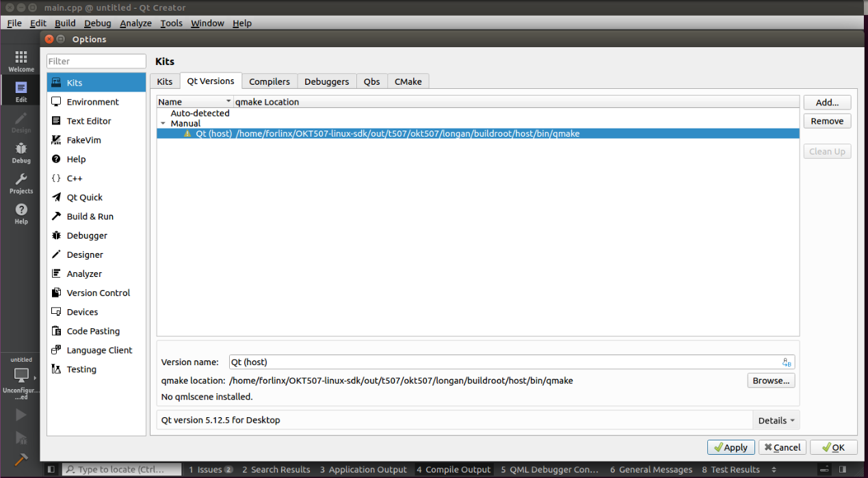Collapse the Manual tree group
This screenshot has width=868, height=478.
click(x=163, y=124)
